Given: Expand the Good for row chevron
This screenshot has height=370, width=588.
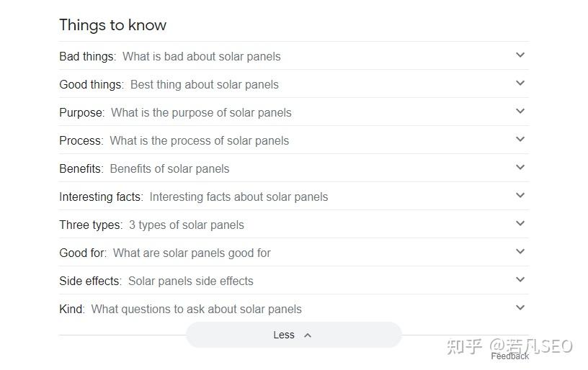Looking at the screenshot, I should click(520, 252).
